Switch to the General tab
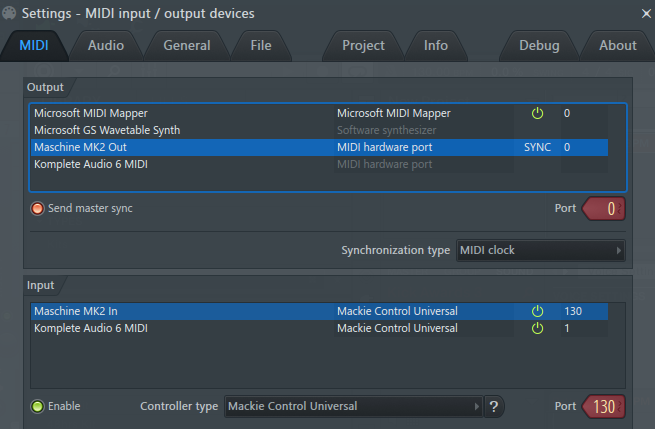This screenshot has height=429, width=655. click(x=187, y=46)
